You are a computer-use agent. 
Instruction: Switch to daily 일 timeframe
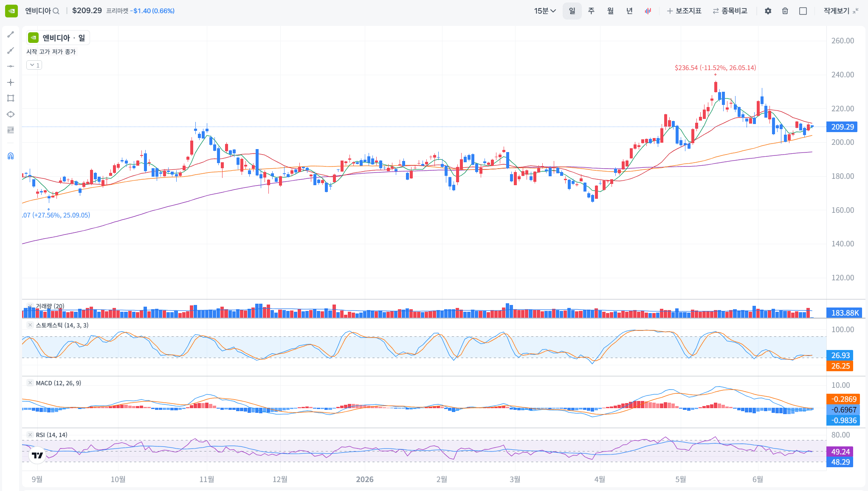point(572,11)
